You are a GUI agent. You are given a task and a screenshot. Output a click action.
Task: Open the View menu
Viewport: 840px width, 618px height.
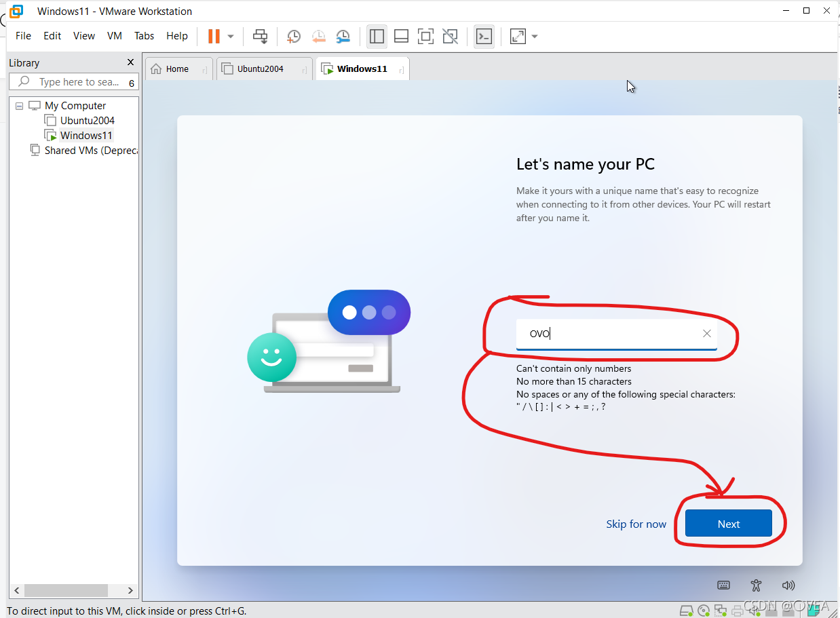click(x=84, y=36)
